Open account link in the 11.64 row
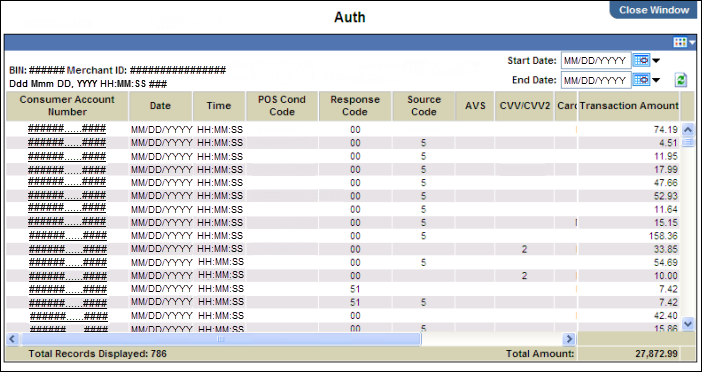702x372 pixels. pyautogui.click(x=67, y=209)
